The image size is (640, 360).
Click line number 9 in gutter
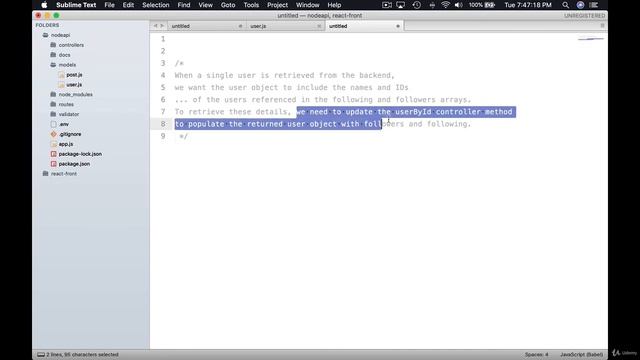point(163,136)
